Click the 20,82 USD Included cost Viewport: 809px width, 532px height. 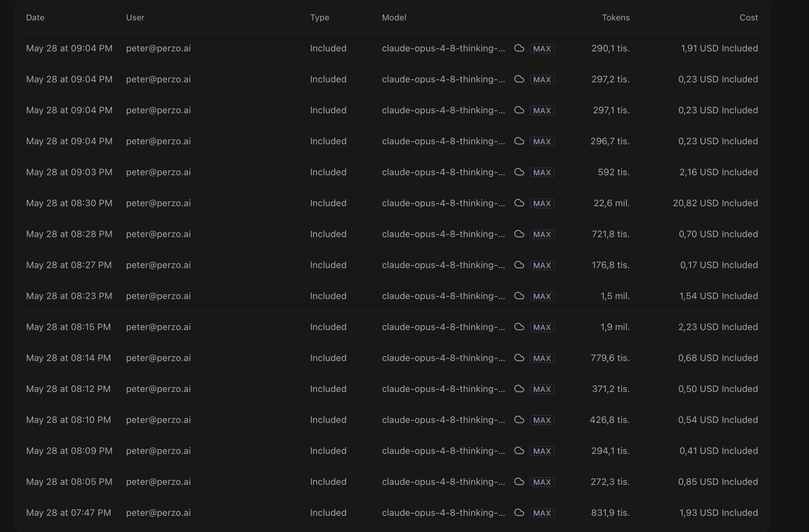pyautogui.click(x=715, y=203)
